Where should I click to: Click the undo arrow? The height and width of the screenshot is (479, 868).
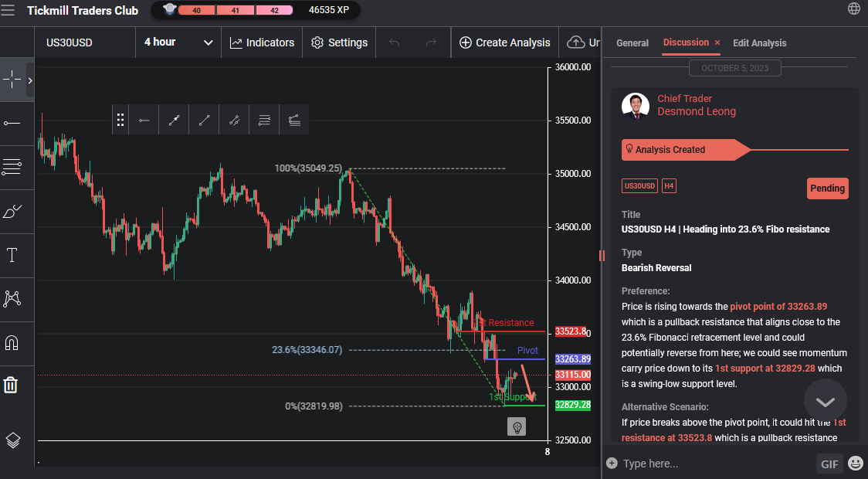click(394, 42)
